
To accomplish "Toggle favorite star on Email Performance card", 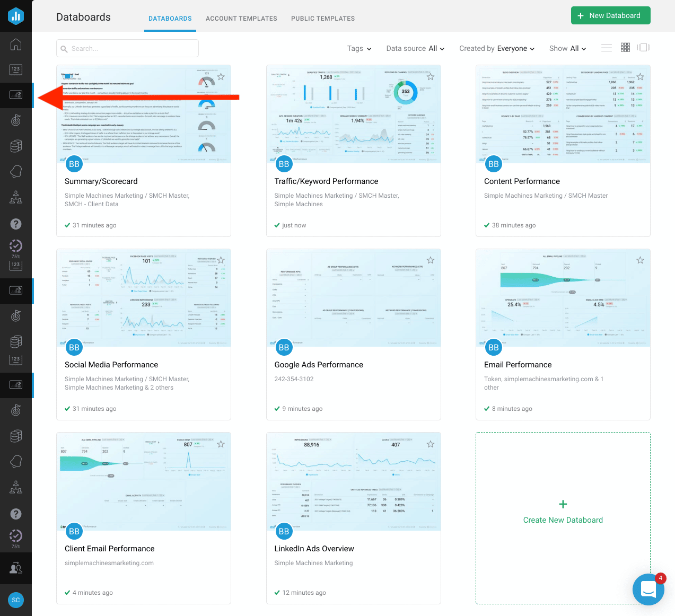I will click(x=641, y=260).
